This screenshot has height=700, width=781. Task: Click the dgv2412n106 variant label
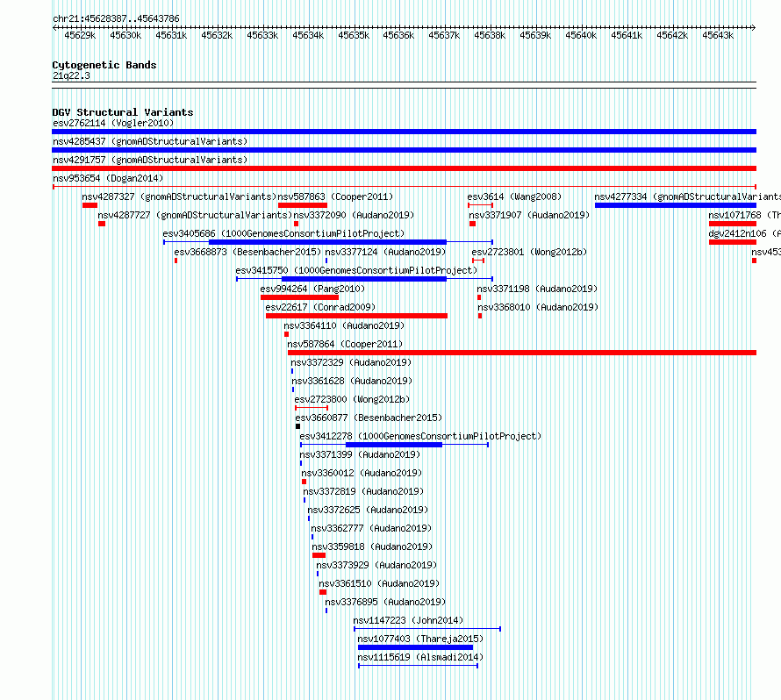[745, 233]
